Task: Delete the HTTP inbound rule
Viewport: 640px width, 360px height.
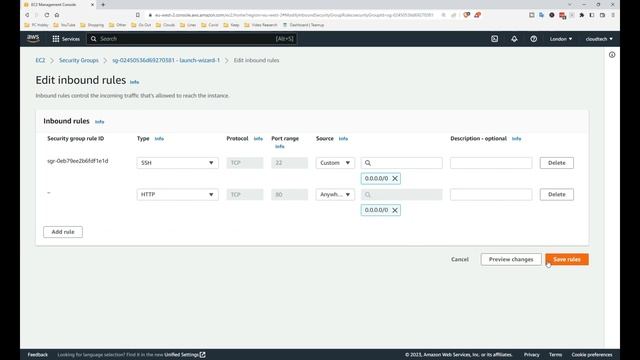Action: [x=557, y=195]
